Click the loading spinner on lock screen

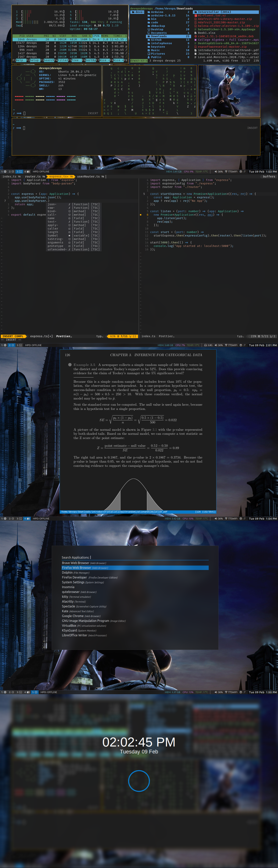click(x=139, y=781)
